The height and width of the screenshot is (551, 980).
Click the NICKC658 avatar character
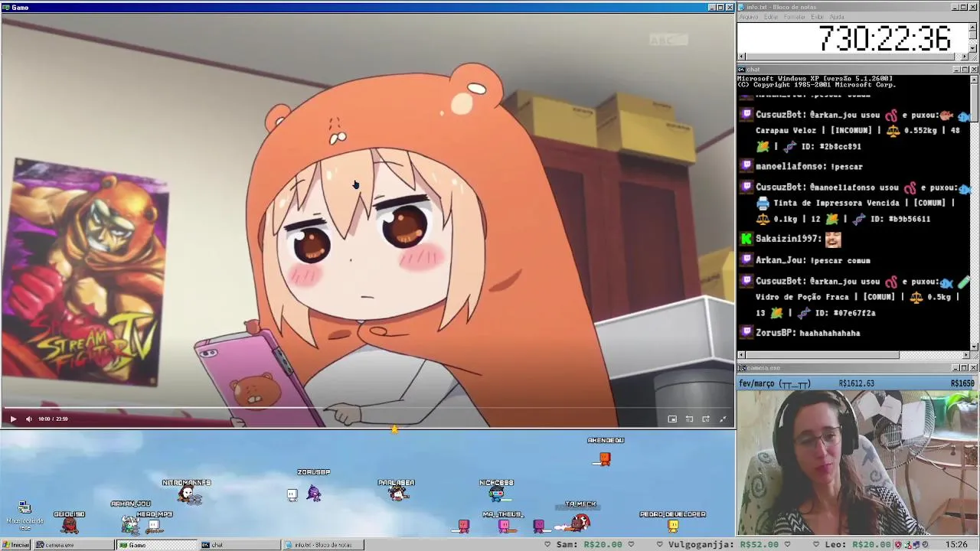click(497, 494)
